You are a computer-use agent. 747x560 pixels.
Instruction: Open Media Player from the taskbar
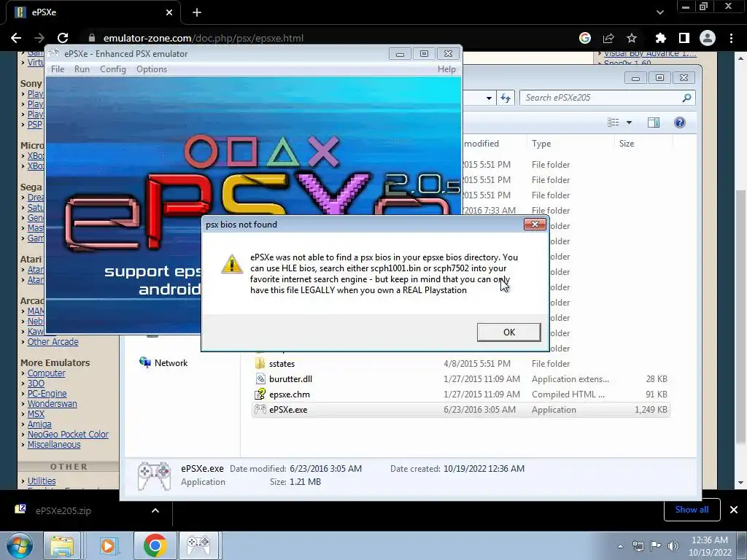point(109,545)
